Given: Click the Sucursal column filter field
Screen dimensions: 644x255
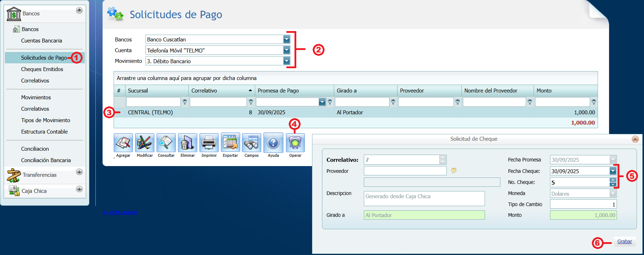Looking at the screenshot, I should pos(153,102).
